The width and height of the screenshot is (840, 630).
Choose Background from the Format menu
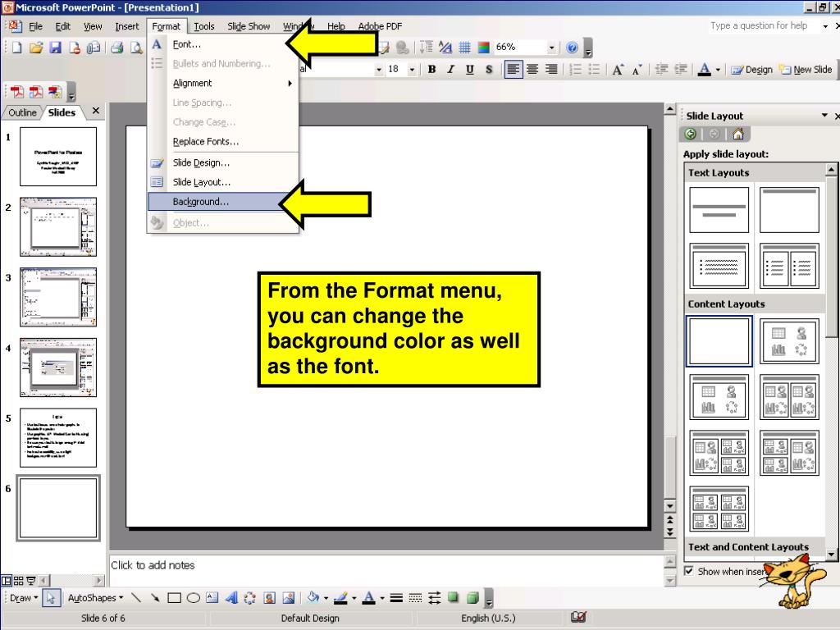pos(221,202)
